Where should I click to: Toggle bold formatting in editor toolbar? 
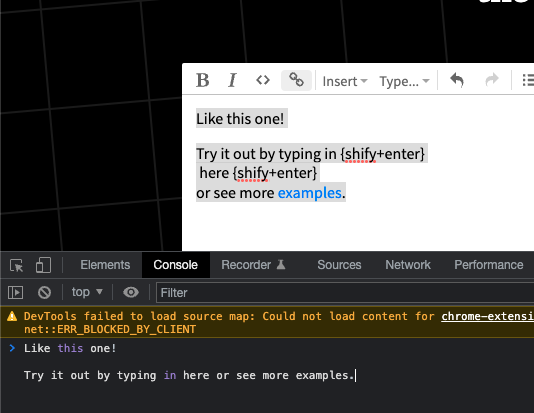[x=203, y=81]
